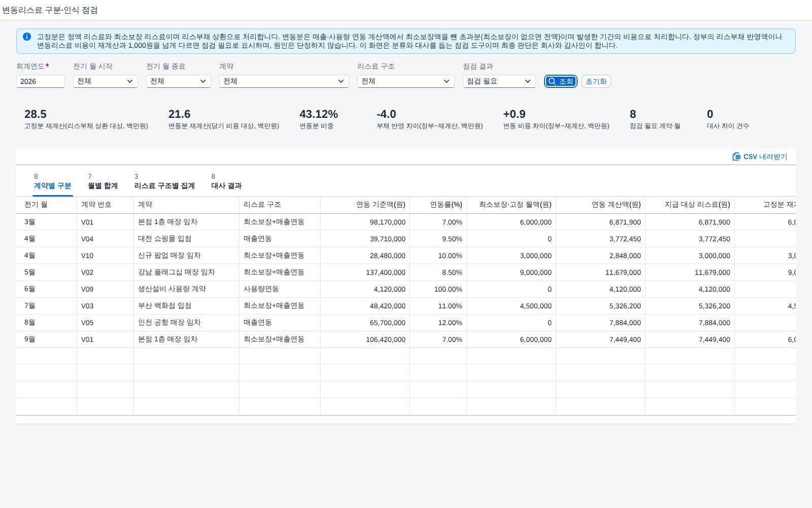Click the -4.0 부채 반영 차이 KPI
Viewport: 812px width, 508px height.
click(429, 119)
